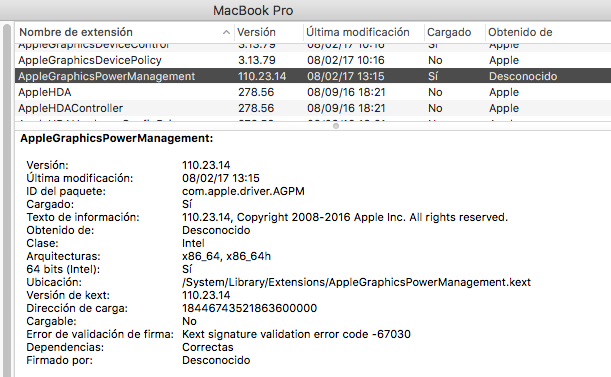Click Desconocido source in selected table row
The height and width of the screenshot is (377, 611).
pos(523,76)
